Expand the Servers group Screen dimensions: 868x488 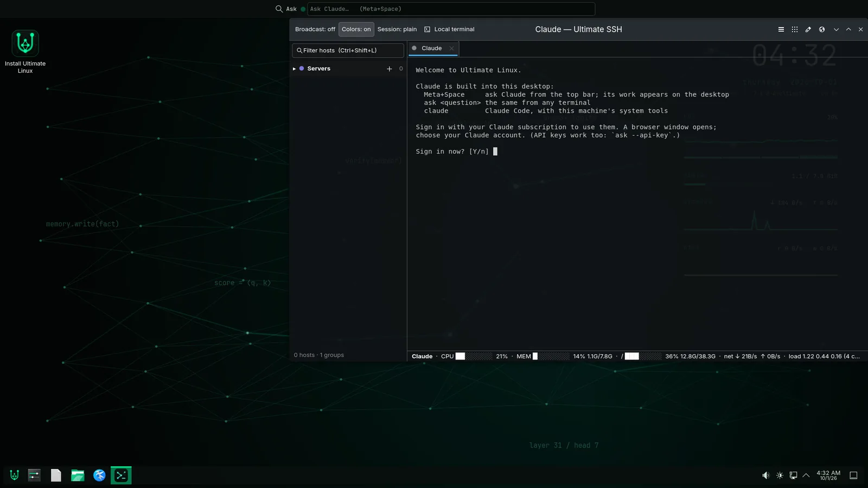(x=294, y=69)
